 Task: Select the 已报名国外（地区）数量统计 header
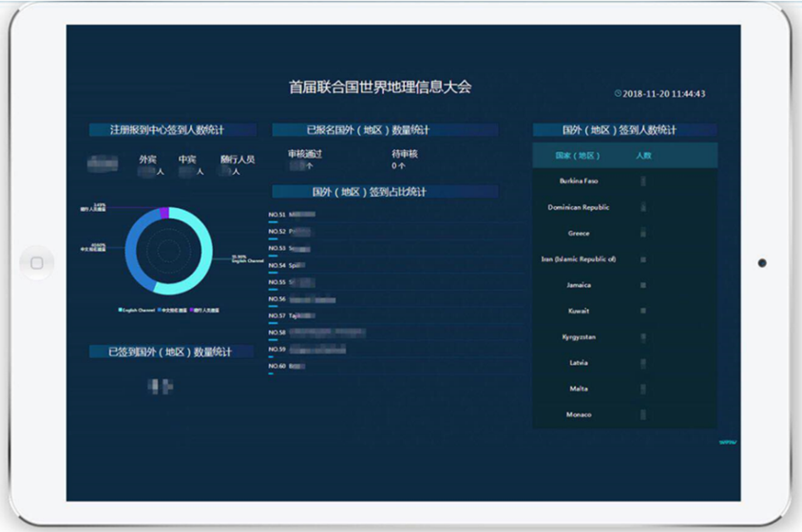click(x=385, y=130)
